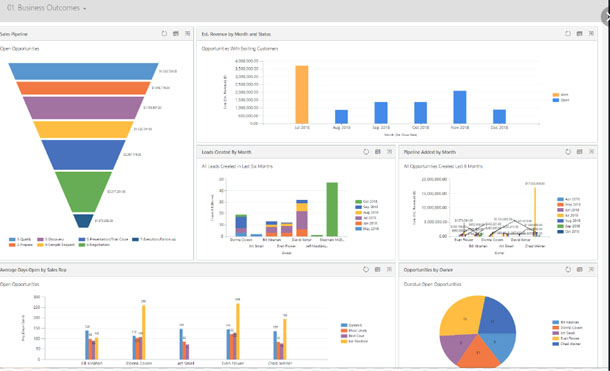
Task: Click the tall green bar in Leads Created chart
Action: click(x=332, y=209)
